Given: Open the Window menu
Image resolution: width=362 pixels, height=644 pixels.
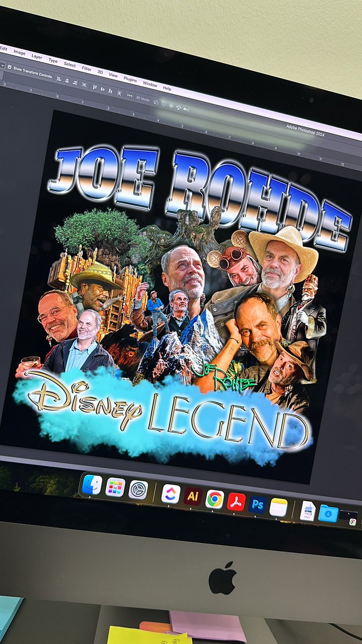Looking at the screenshot, I should [150, 84].
